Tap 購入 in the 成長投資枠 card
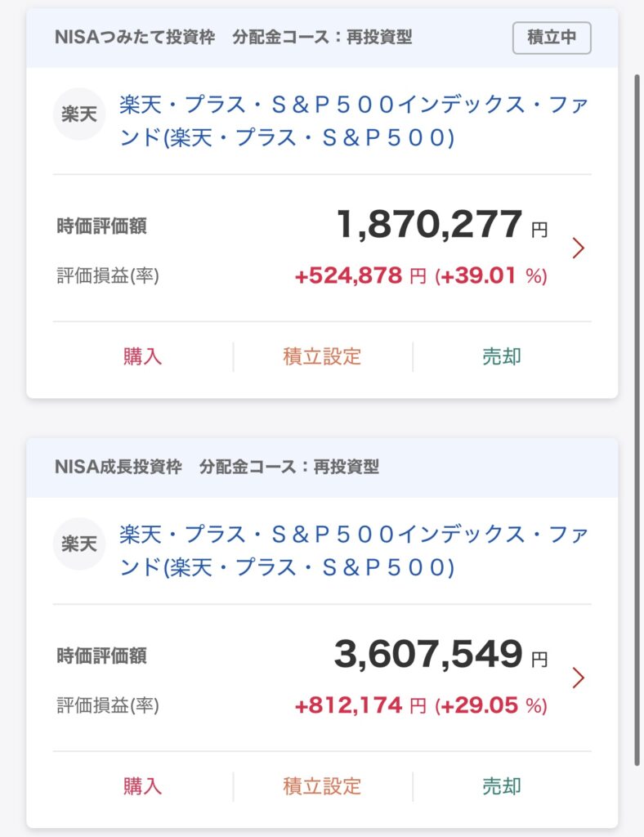This screenshot has height=837, width=644. pos(142,786)
